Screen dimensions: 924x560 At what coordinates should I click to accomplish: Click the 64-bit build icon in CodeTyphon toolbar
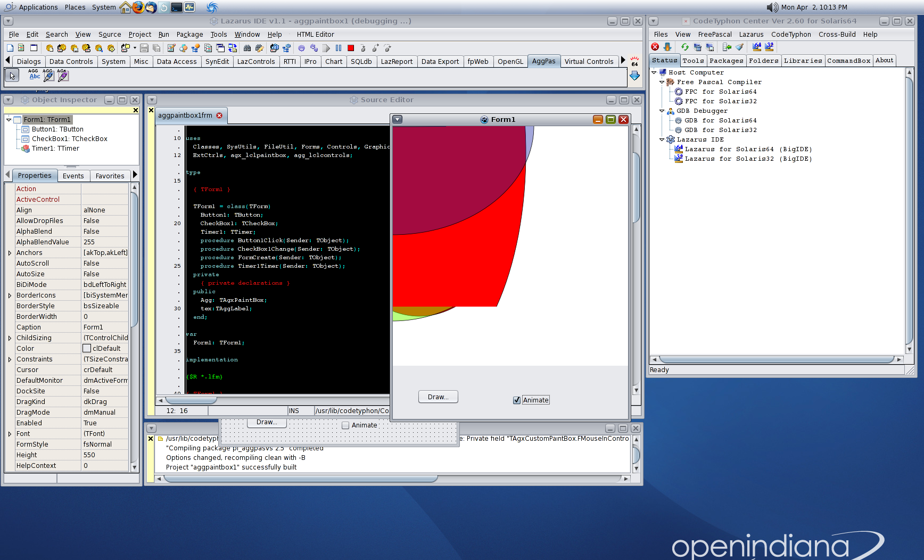tap(757, 47)
